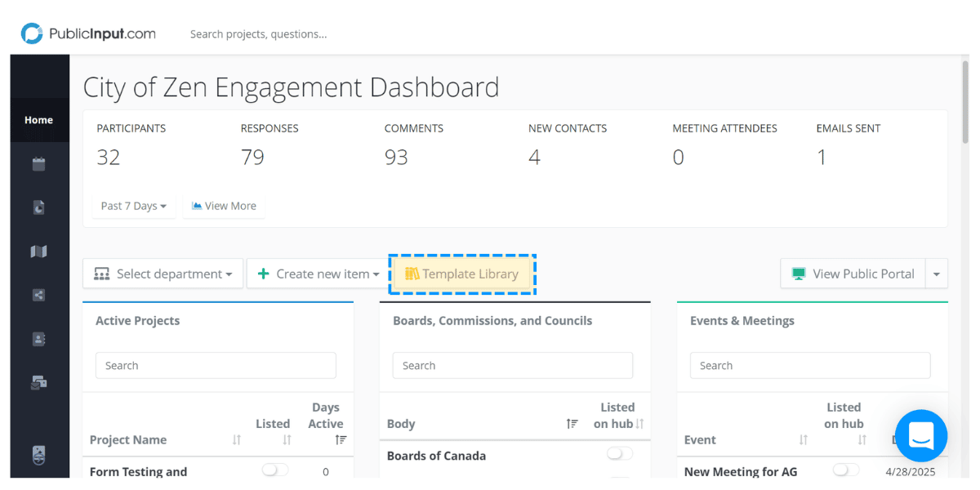The height and width of the screenshot is (490, 980).
Task: Click the View More stats button
Action: [x=224, y=206]
